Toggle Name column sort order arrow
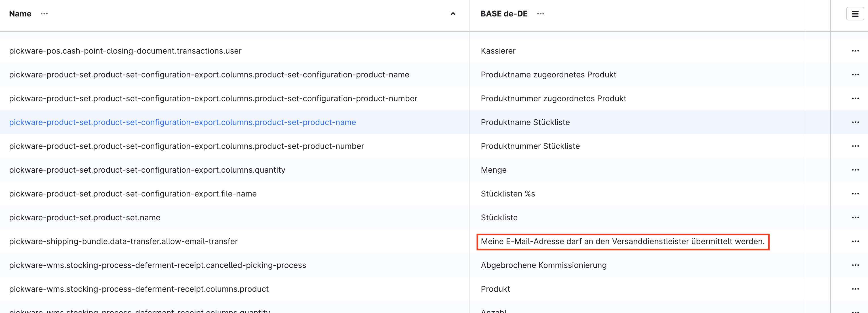868x313 pixels. [453, 14]
